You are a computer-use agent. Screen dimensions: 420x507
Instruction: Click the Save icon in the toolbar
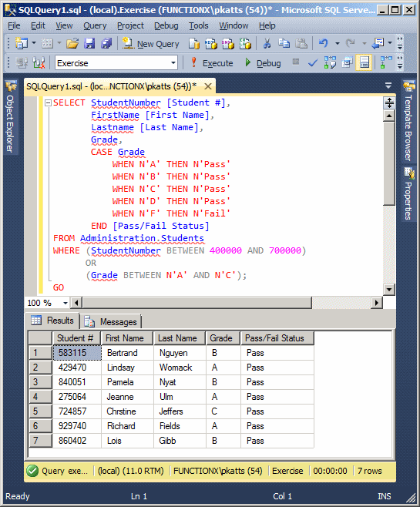pyautogui.click(x=89, y=43)
